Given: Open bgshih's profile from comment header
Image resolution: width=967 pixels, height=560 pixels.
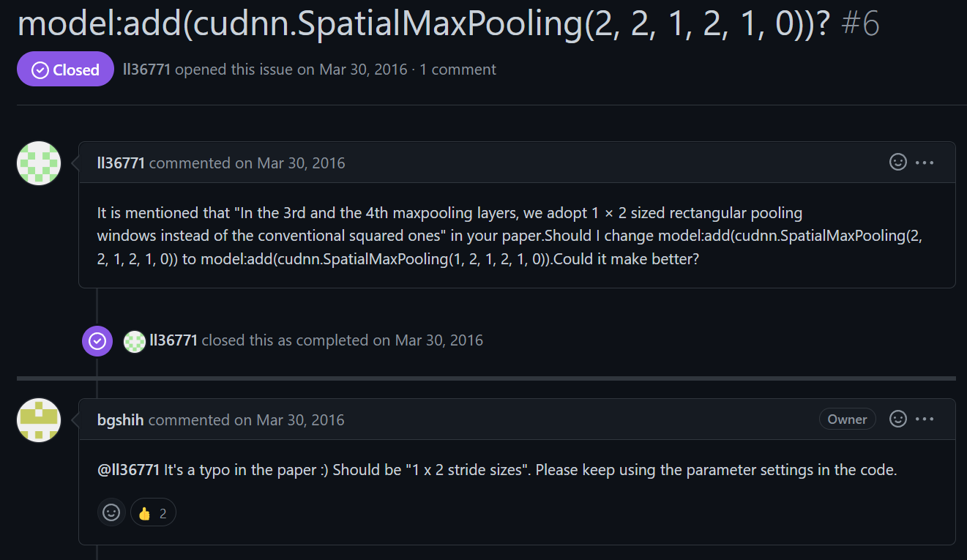Looking at the screenshot, I should point(120,420).
